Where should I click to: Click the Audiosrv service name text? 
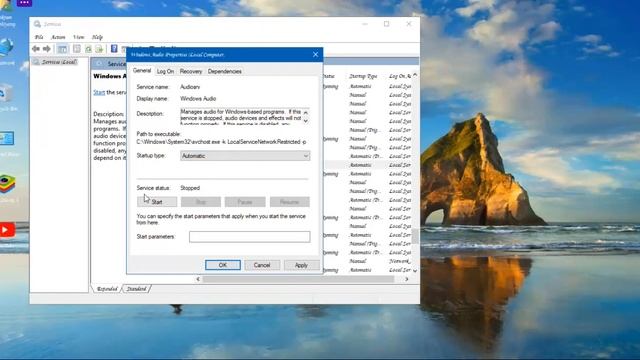[190, 87]
